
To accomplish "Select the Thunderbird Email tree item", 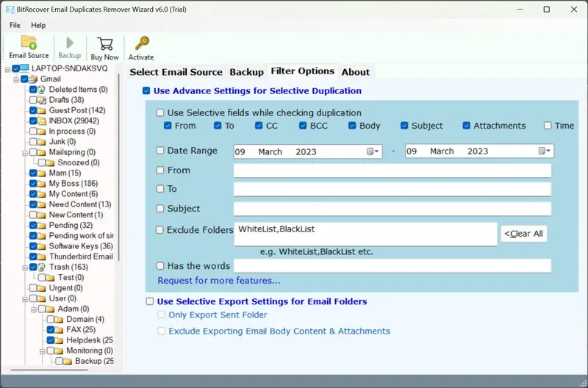I will pos(81,256).
